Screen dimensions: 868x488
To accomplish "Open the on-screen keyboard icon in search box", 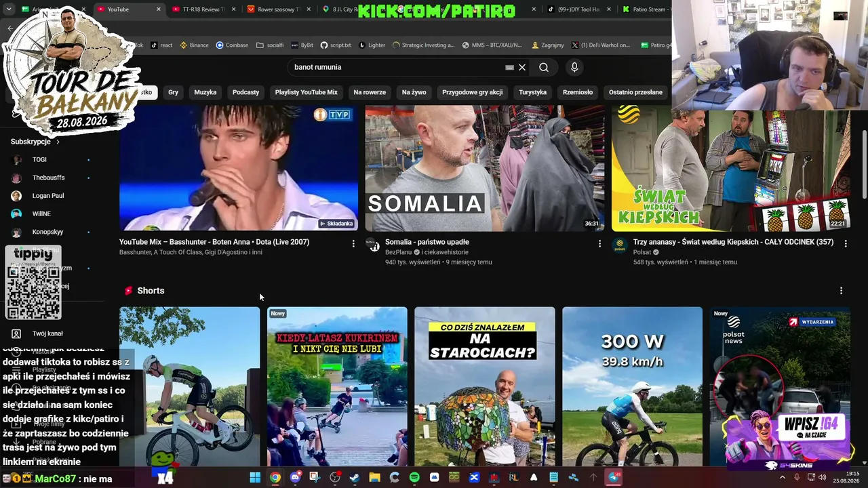I will [x=509, y=67].
